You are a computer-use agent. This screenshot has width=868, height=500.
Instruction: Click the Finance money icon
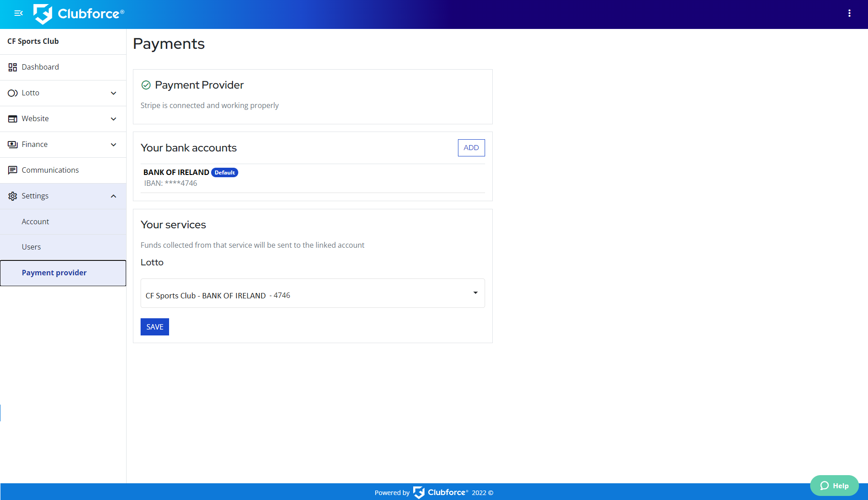(13, 145)
